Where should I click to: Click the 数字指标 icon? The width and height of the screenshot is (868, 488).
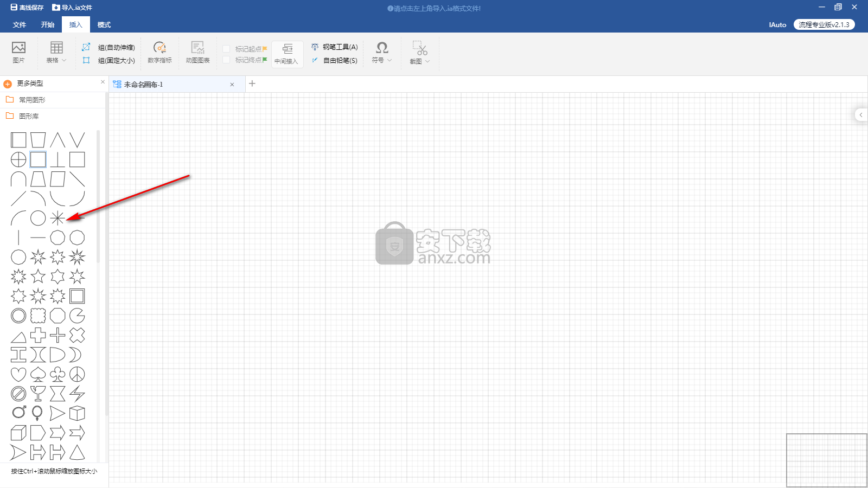click(159, 53)
